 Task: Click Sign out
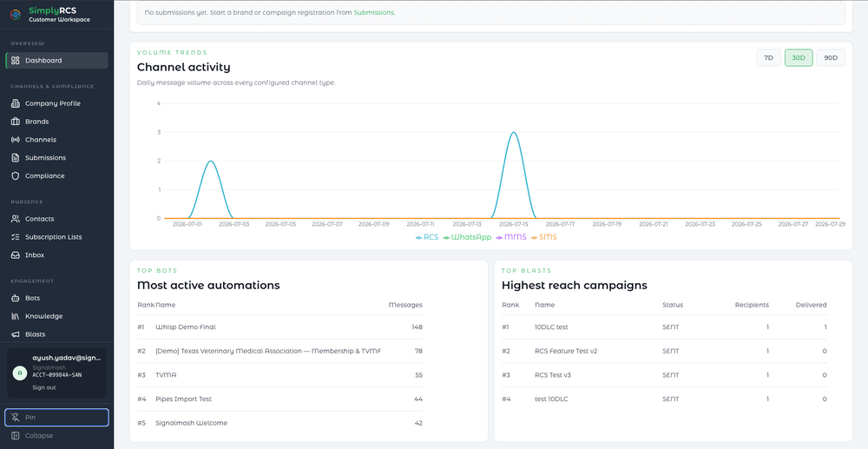tap(43, 387)
